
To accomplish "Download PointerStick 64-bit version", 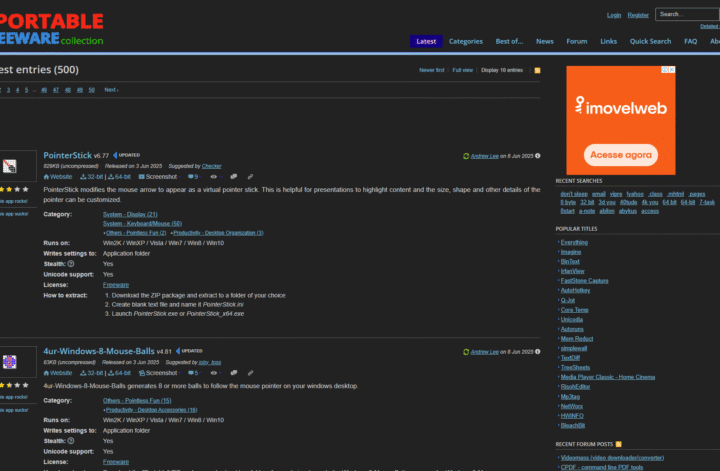I will click(119, 177).
